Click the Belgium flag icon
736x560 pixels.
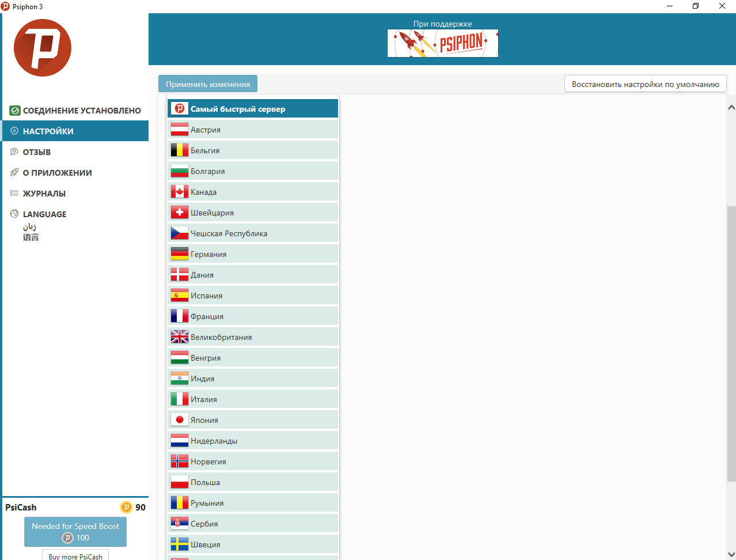(x=180, y=150)
